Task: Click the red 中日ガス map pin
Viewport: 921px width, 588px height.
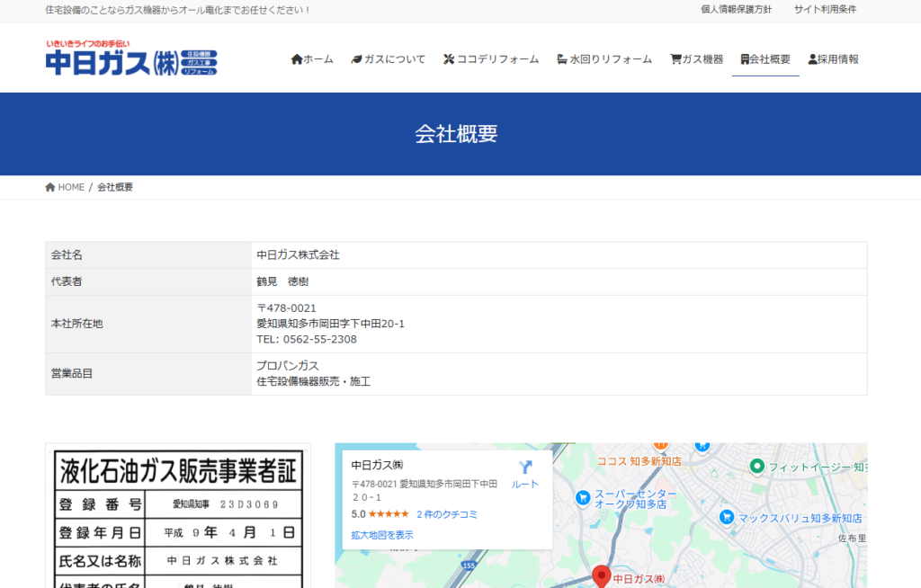Action: 601,576
